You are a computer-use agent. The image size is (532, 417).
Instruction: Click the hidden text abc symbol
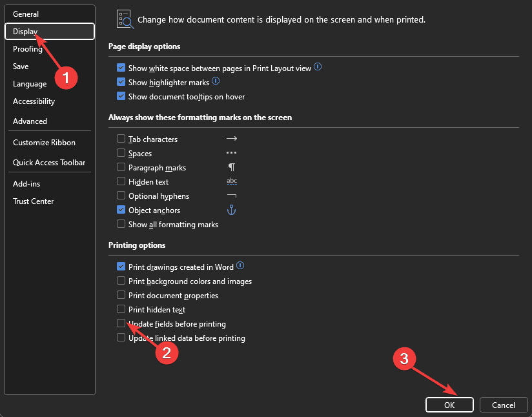point(232,181)
